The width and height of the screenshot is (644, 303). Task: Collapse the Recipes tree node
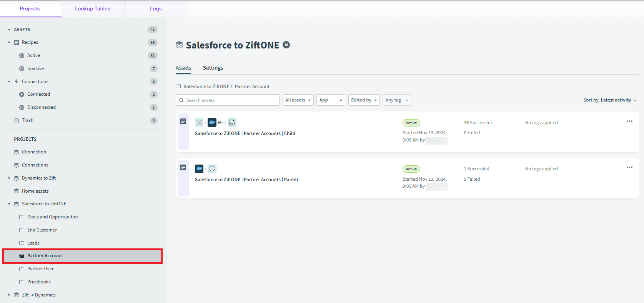9,42
